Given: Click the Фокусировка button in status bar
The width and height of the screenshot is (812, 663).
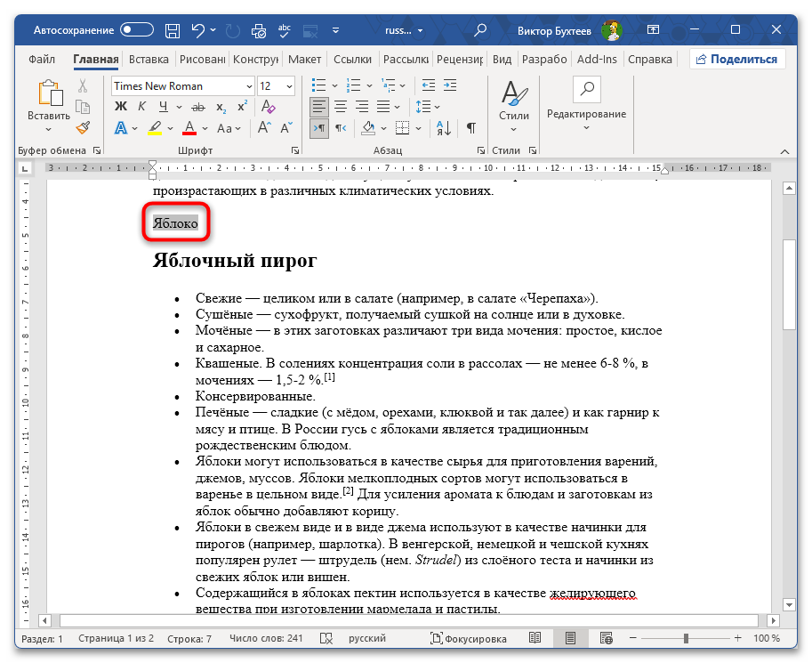Looking at the screenshot, I should [469, 639].
